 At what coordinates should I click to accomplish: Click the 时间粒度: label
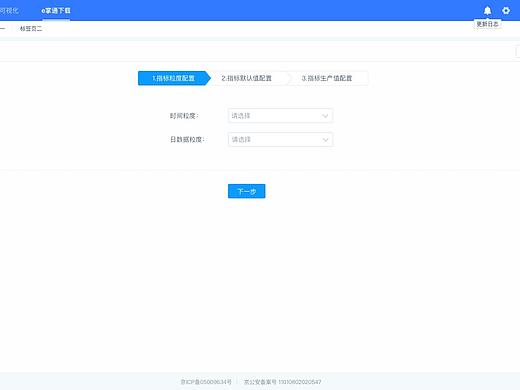[x=184, y=116]
